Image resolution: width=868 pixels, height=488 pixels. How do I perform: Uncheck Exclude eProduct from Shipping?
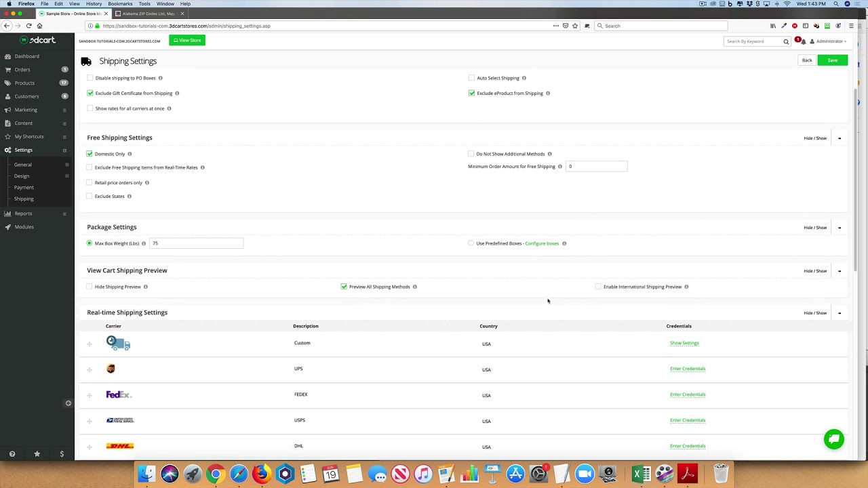pos(472,93)
